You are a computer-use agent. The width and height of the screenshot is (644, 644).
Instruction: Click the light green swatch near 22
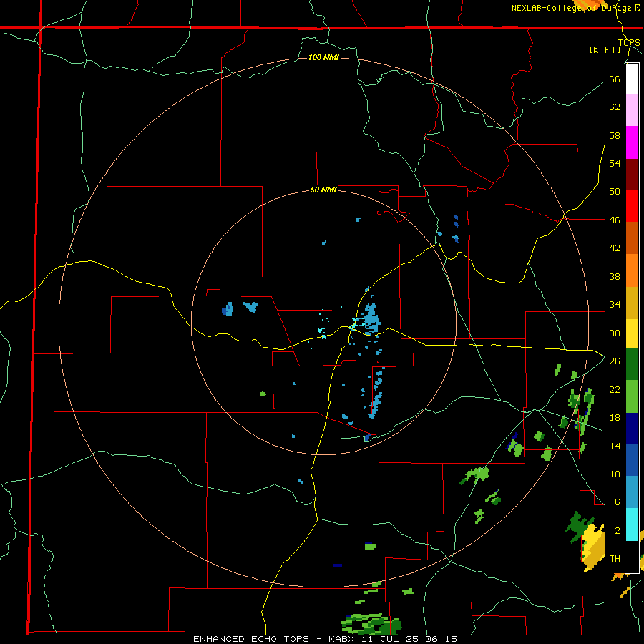point(632,396)
